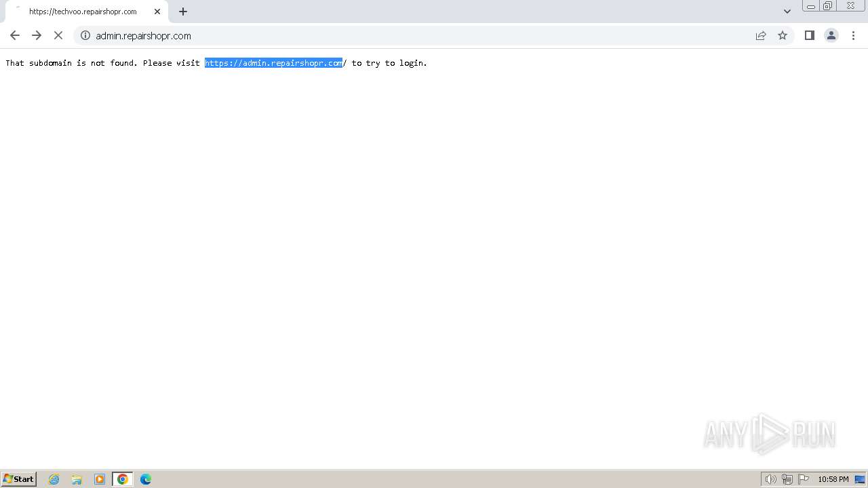Select the techvoo.repairshopr.com tab

coord(87,12)
